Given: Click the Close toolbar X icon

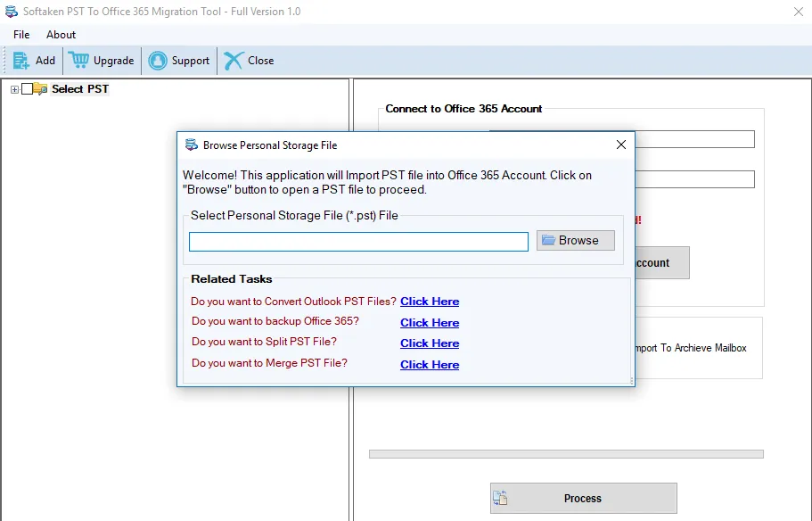Looking at the screenshot, I should coord(233,61).
